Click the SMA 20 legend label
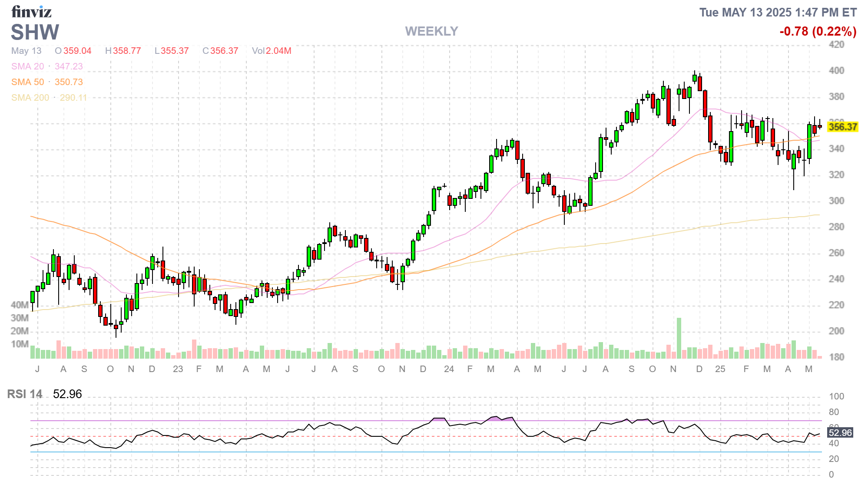The height and width of the screenshot is (488, 868). click(28, 66)
